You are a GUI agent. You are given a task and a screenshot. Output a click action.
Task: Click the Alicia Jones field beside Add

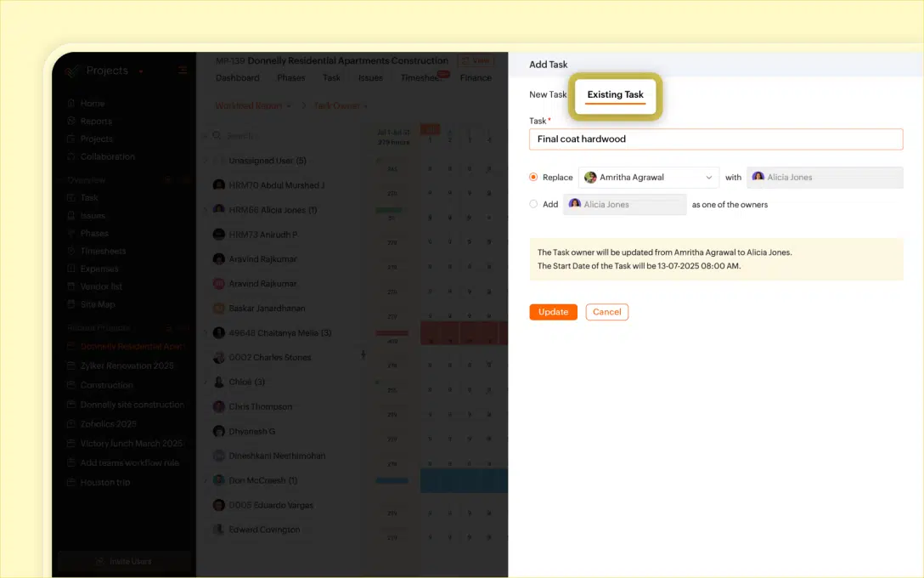coord(625,205)
